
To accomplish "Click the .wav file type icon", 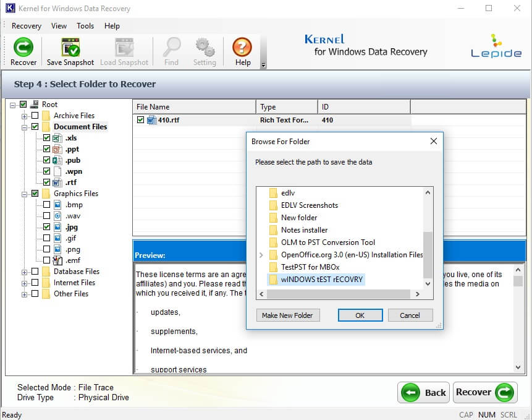I will (57, 216).
